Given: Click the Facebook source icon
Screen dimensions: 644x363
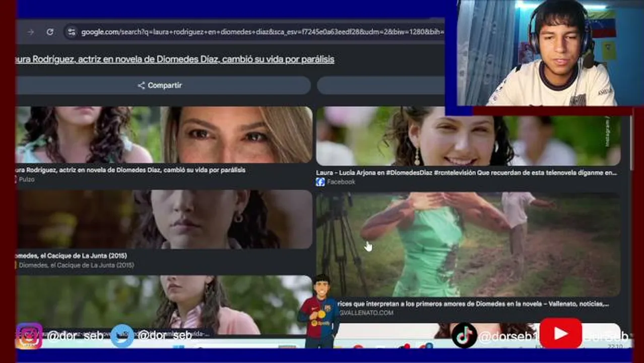Looking at the screenshot, I should pos(320,182).
